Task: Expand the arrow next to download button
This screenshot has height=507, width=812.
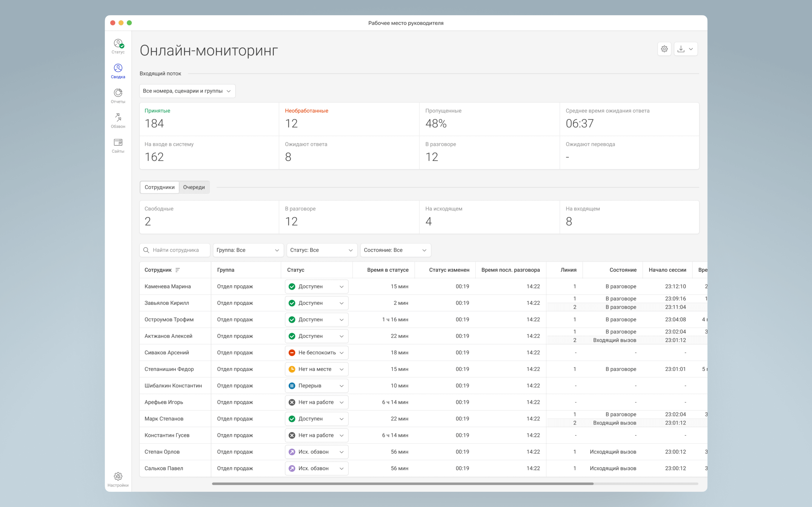Action: click(691, 49)
